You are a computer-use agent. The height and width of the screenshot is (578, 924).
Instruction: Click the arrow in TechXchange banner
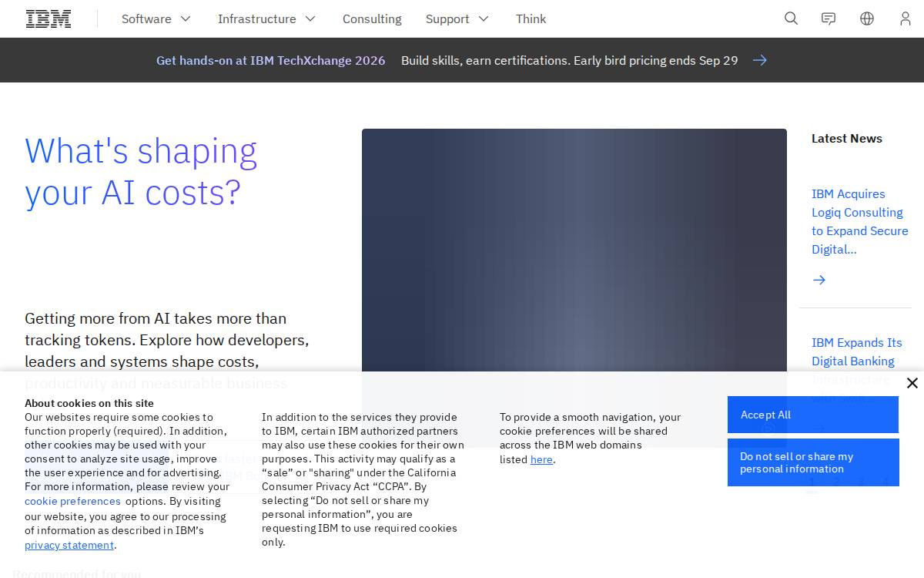pos(760,60)
